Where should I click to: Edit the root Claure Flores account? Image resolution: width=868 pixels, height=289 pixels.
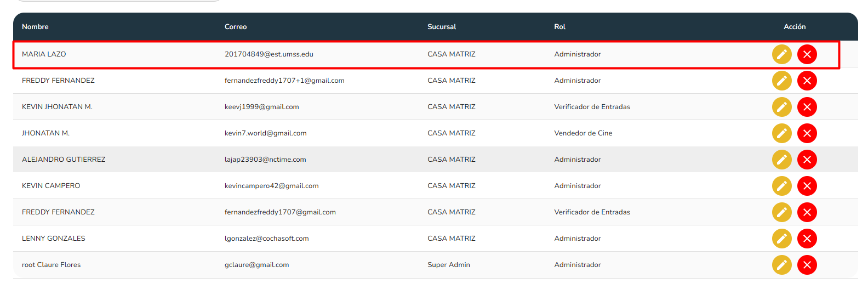pyautogui.click(x=781, y=265)
